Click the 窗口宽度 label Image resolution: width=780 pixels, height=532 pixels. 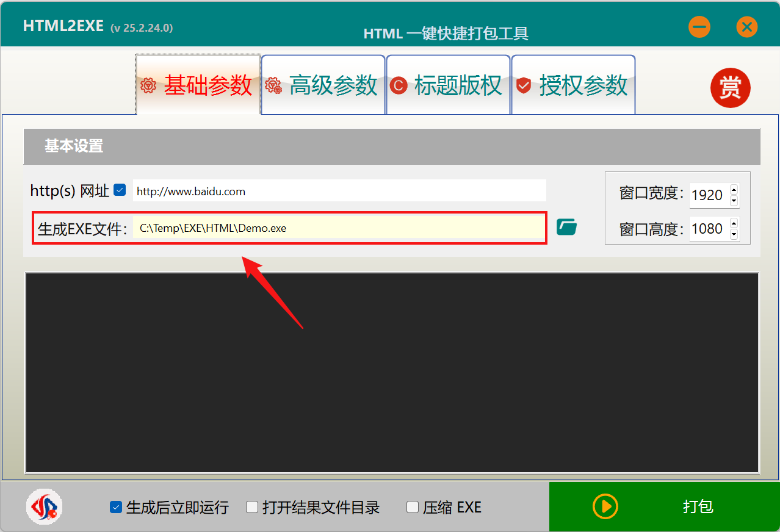tap(652, 194)
